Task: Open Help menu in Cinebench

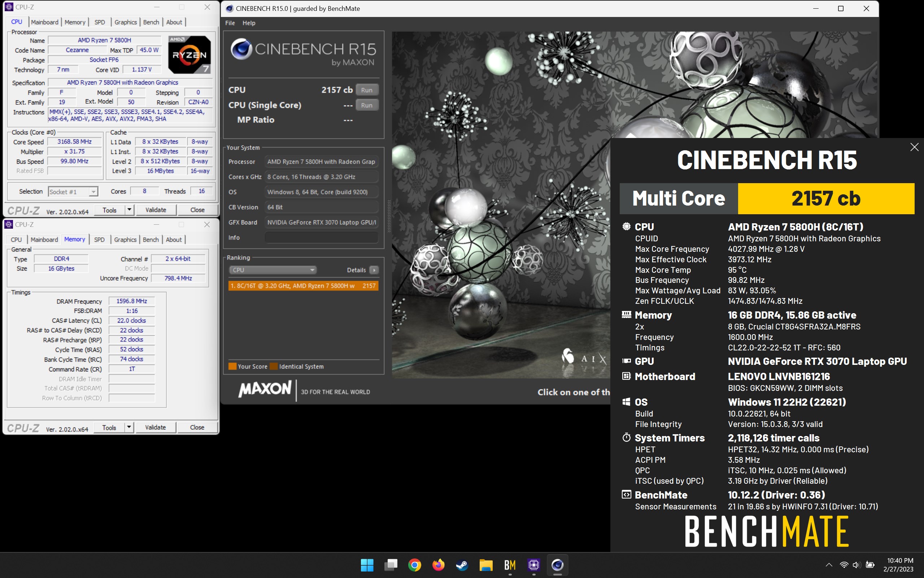Action: click(249, 23)
